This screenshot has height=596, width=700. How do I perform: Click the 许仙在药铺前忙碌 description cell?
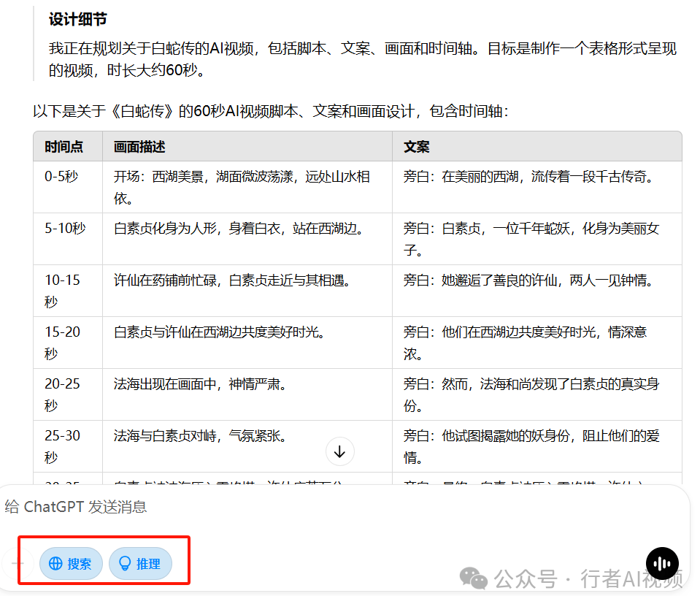tap(232, 280)
